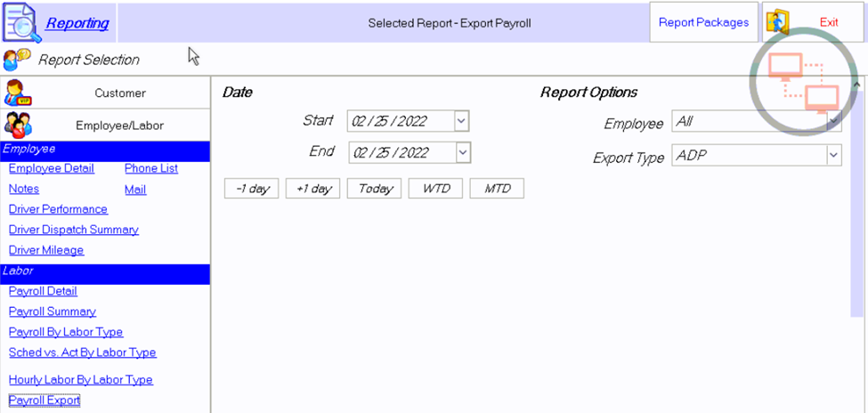The height and width of the screenshot is (413, 868).
Task: Expand the Export Type dropdown arrow
Action: coord(834,156)
